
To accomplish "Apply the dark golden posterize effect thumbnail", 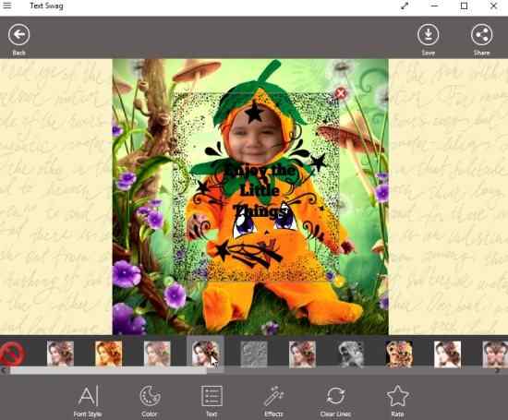I will point(399,354).
